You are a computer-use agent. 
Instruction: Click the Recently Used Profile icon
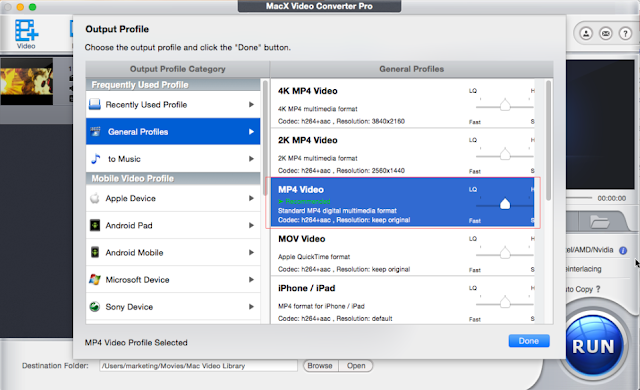tap(95, 104)
